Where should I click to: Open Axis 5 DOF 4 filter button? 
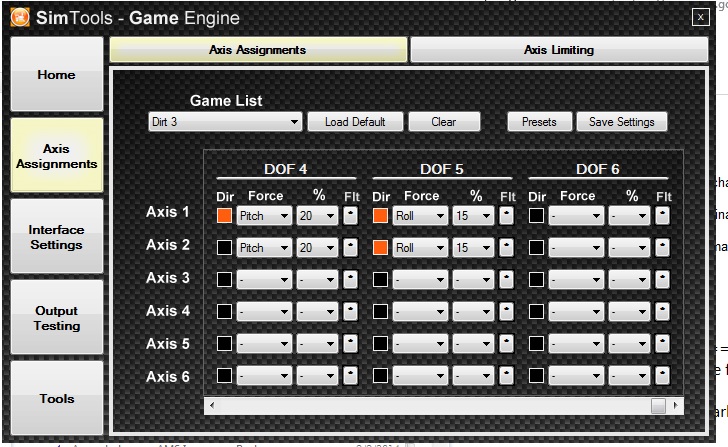[x=351, y=344]
